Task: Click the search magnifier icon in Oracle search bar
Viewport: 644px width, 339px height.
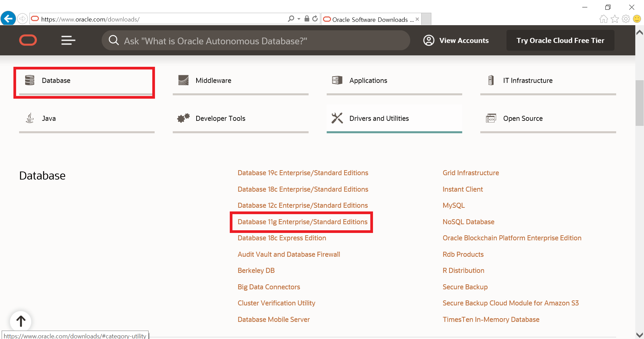Action: tap(114, 40)
